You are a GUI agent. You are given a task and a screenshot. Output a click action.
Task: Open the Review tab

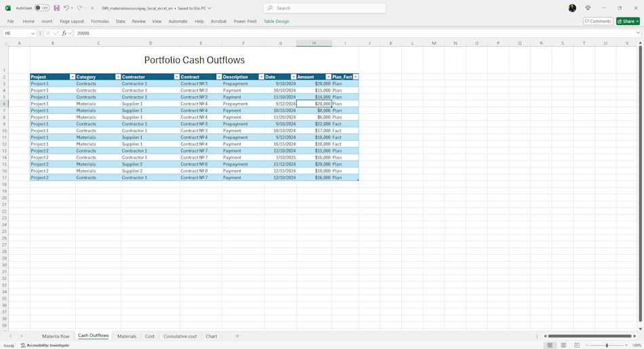(139, 21)
